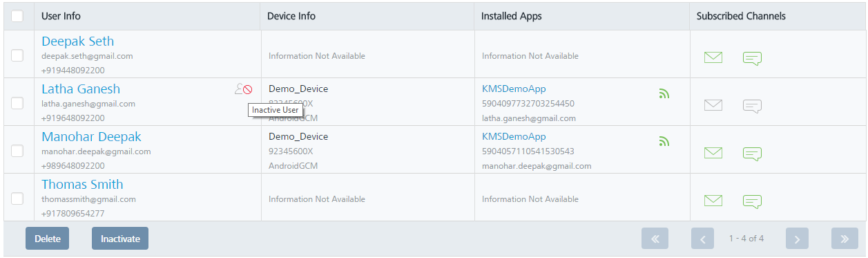
Task: Open the Latha Ganesh user link
Action: click(81, 89)
